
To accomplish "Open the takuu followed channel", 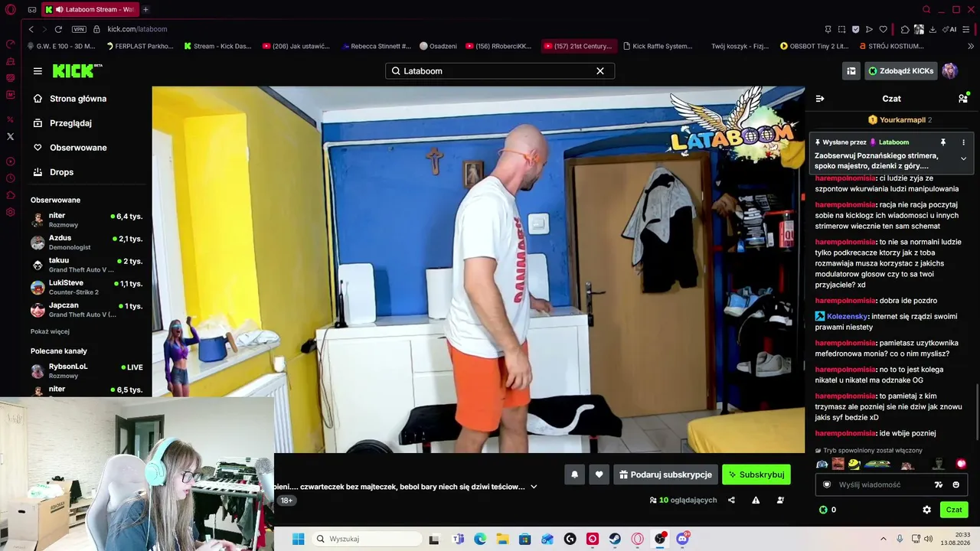I will tap(87, 265).
